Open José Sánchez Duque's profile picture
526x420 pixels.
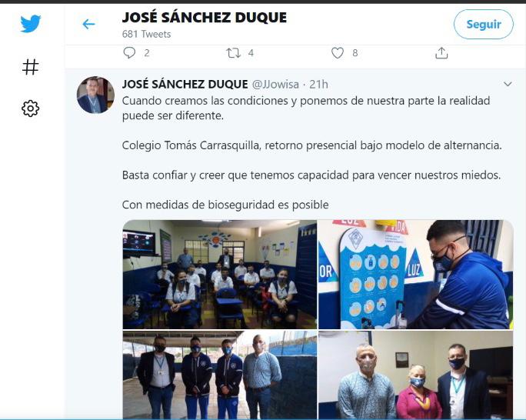click(95, 95)
